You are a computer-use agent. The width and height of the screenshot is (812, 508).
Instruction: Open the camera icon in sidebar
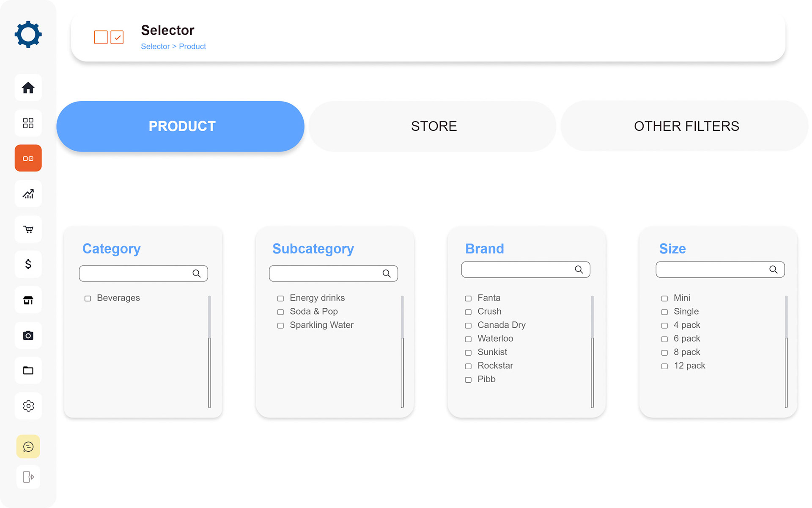[x=28, y=335]
